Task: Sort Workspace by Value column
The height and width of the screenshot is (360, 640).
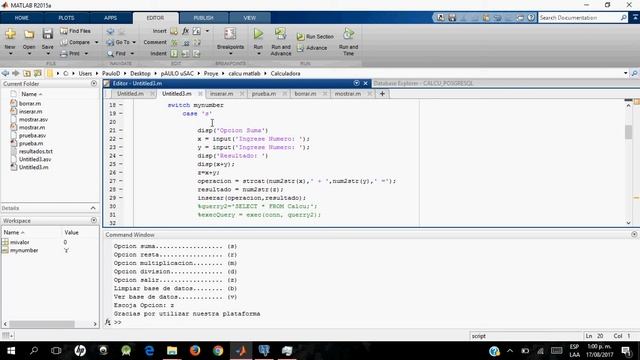Action: point(71,232)
